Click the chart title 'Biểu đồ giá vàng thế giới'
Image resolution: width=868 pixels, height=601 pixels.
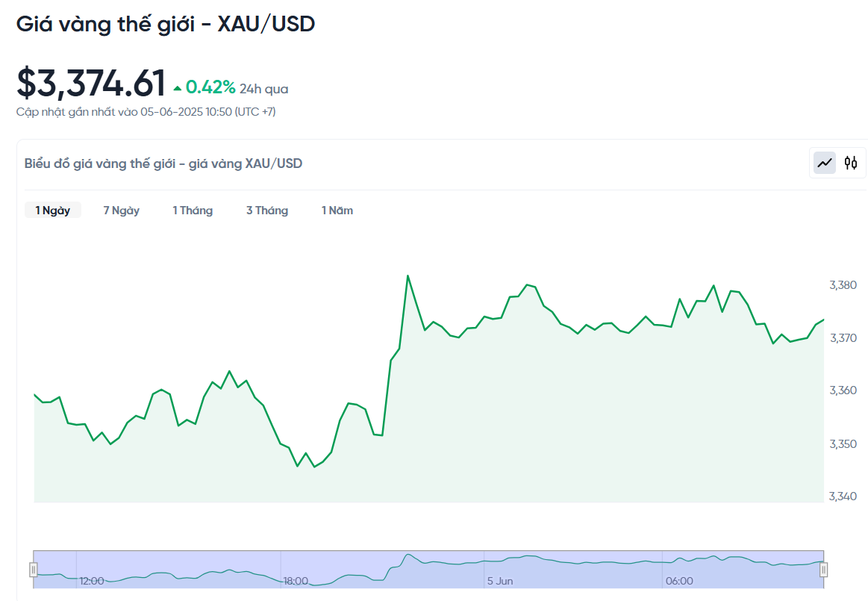(163, 164)
